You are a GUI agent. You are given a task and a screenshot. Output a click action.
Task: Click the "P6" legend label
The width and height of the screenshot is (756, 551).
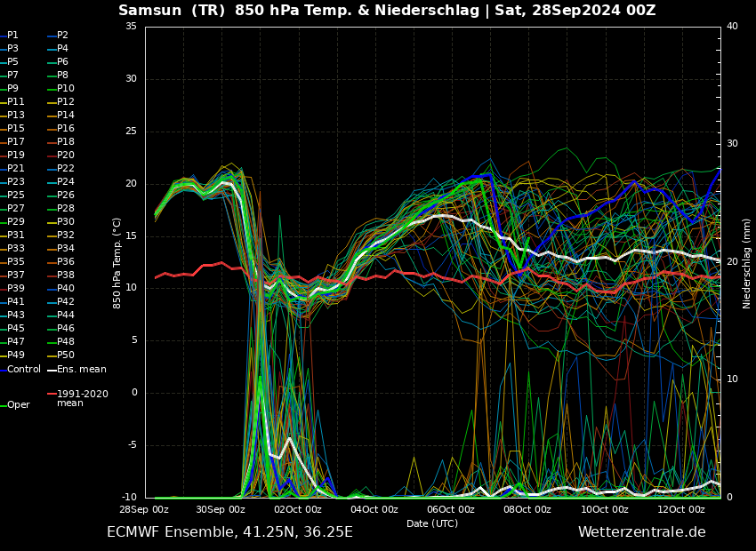pyautogui.click(x=62, y=61)
